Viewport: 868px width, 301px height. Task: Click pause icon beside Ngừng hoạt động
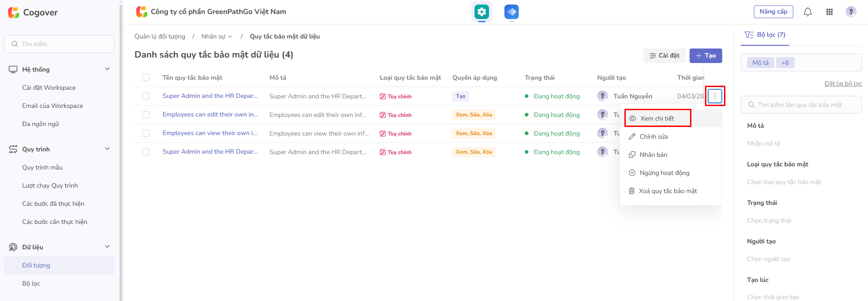632,173
